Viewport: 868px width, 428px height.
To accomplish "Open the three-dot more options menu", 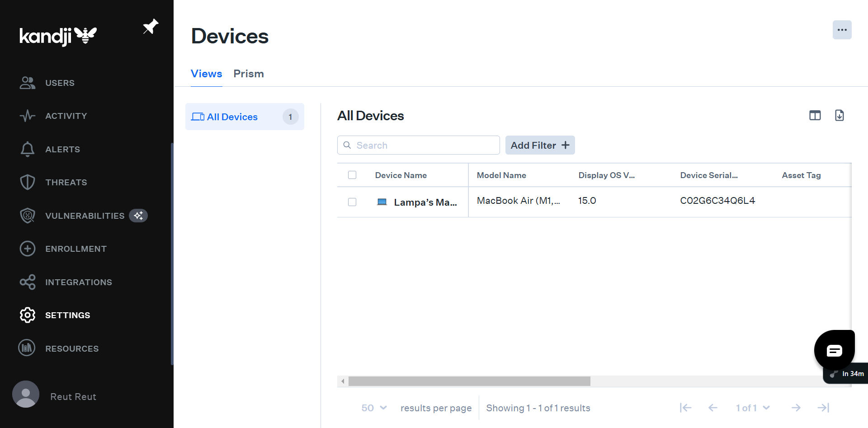I will tap(842, 30).
